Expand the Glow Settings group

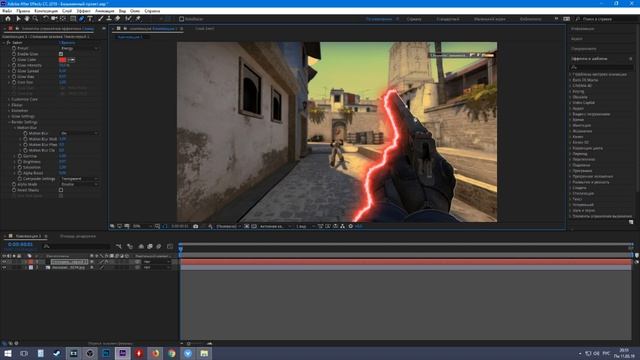[9, 116]
